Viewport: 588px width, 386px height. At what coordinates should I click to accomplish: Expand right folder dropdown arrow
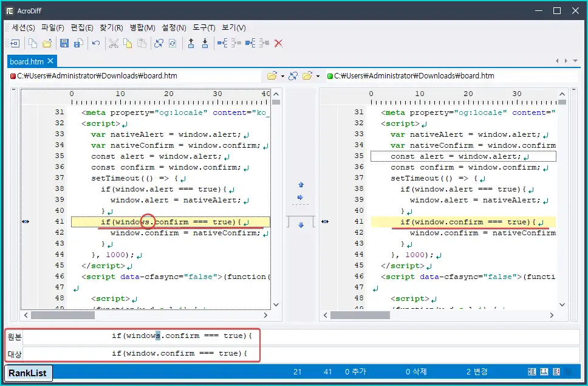click(x=318, y=76)
